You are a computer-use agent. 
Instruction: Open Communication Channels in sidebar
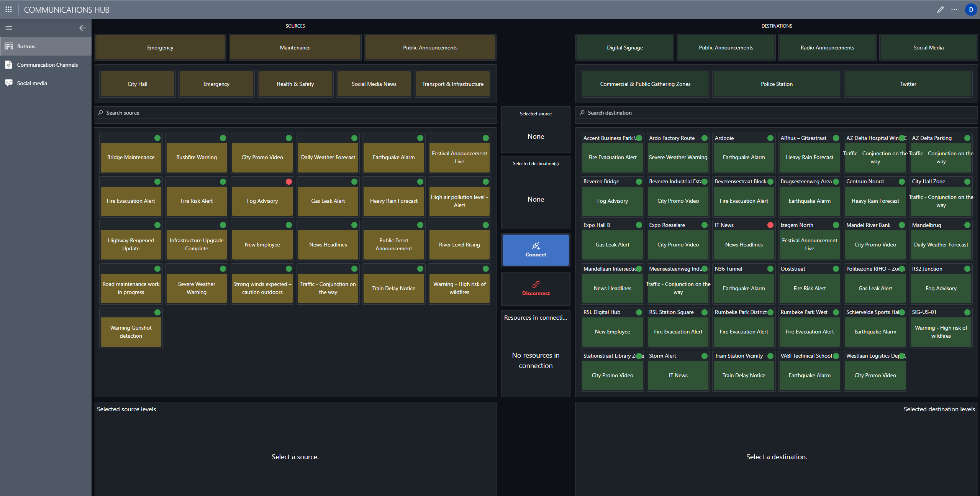coord(47,65)
